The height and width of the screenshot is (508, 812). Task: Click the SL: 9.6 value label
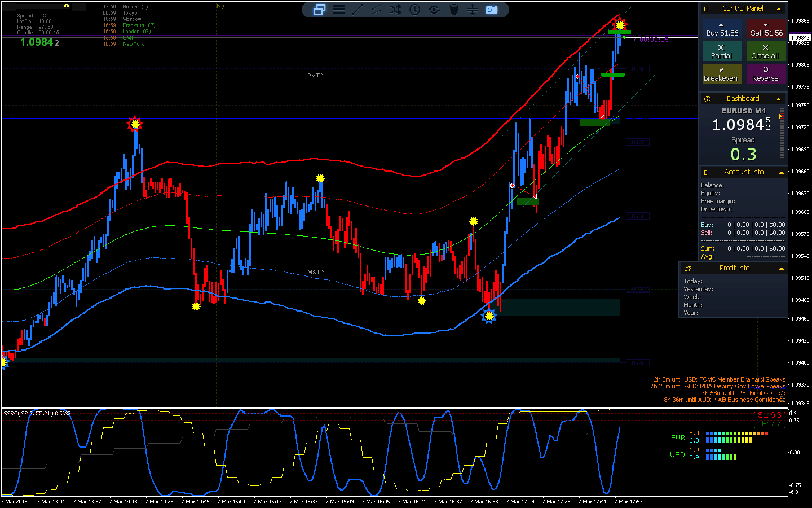[770, 415]
